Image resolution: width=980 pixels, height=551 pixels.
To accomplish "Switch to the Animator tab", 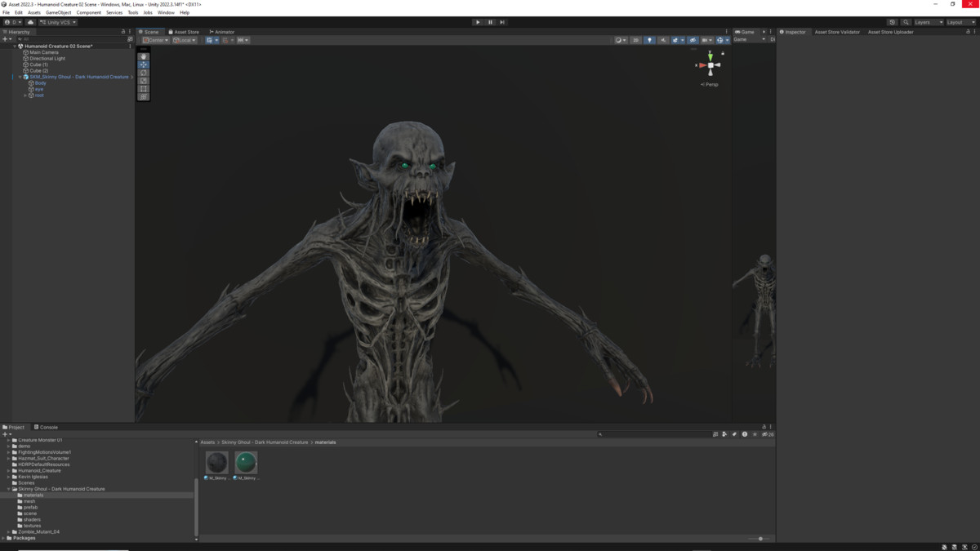I will (222, 32).
